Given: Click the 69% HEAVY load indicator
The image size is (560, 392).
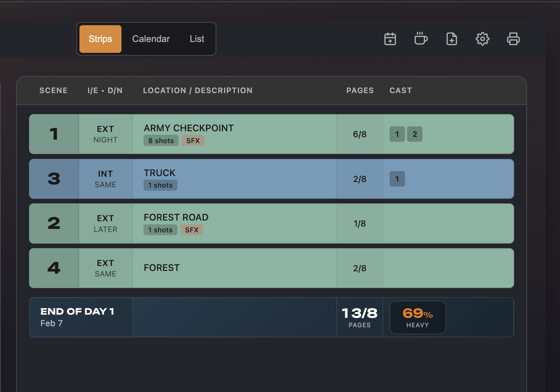Looking at the screenshot, I should (417, 317).
